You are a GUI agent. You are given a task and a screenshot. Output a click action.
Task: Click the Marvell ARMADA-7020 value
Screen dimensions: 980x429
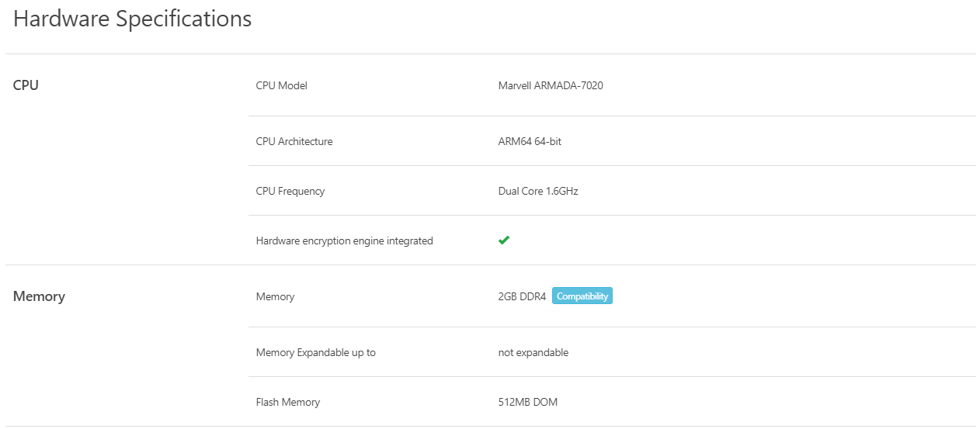551,85
